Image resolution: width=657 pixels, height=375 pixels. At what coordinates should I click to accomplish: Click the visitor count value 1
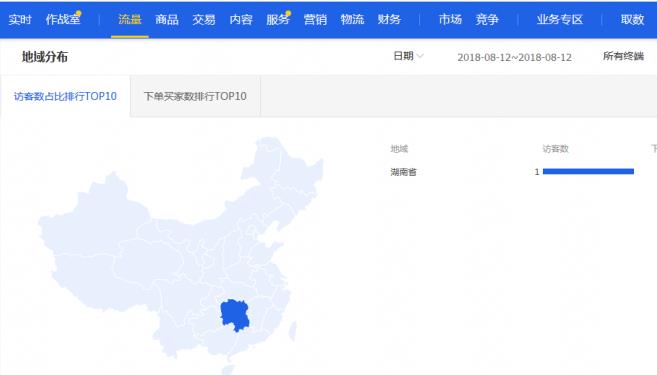click(537, 172)
